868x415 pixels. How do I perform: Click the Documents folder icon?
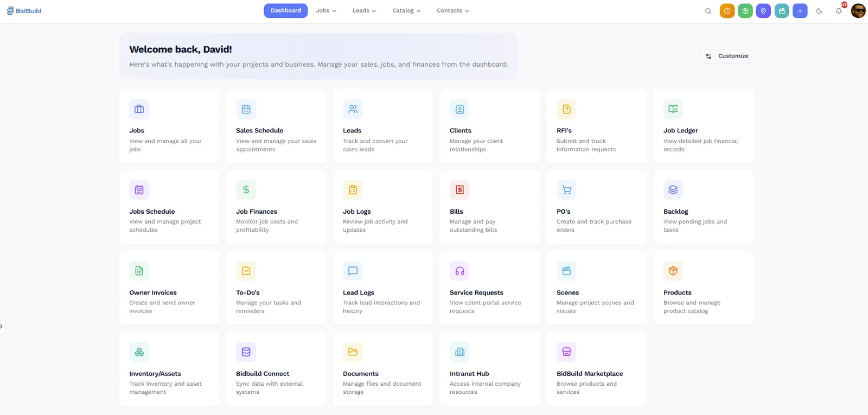(x=353, y=352)
